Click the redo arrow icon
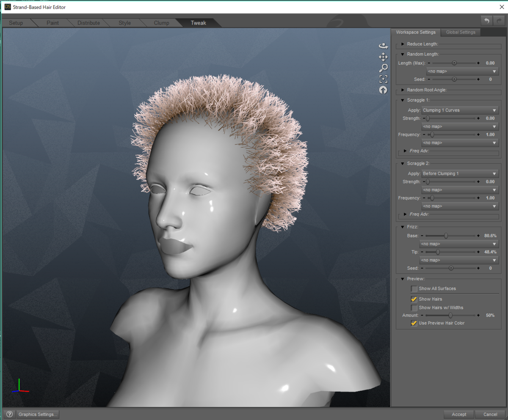The height and width of the screenshot is (420, 508). [499, 20]
